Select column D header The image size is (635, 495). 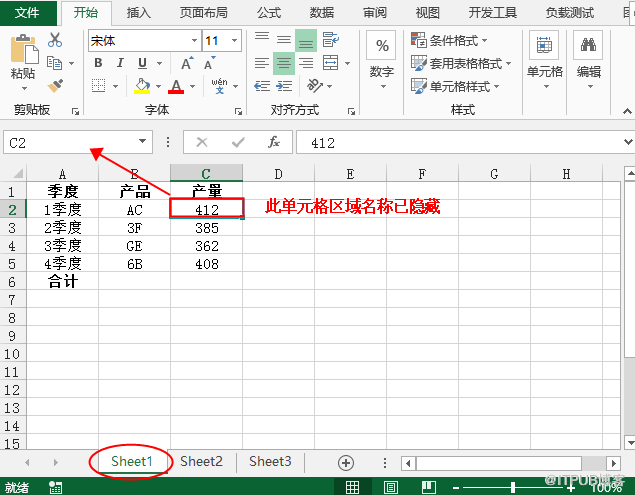pos(278,174)
